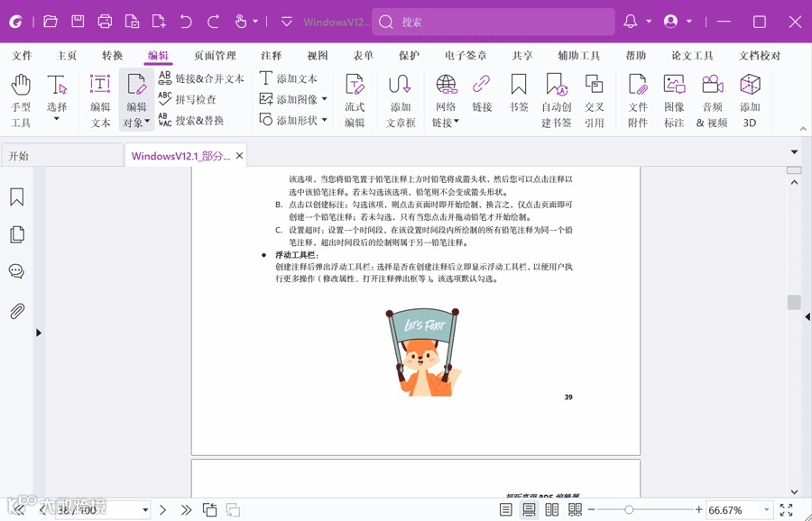
Task: Jump to last page
Action: tap(186, 510)
